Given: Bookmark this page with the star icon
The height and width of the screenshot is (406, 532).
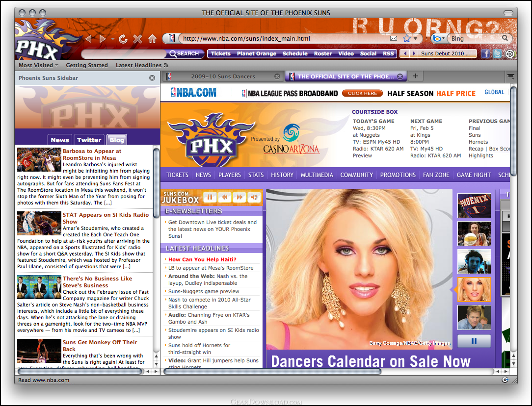Looking at the screenshot, I should tap(406, 38).
